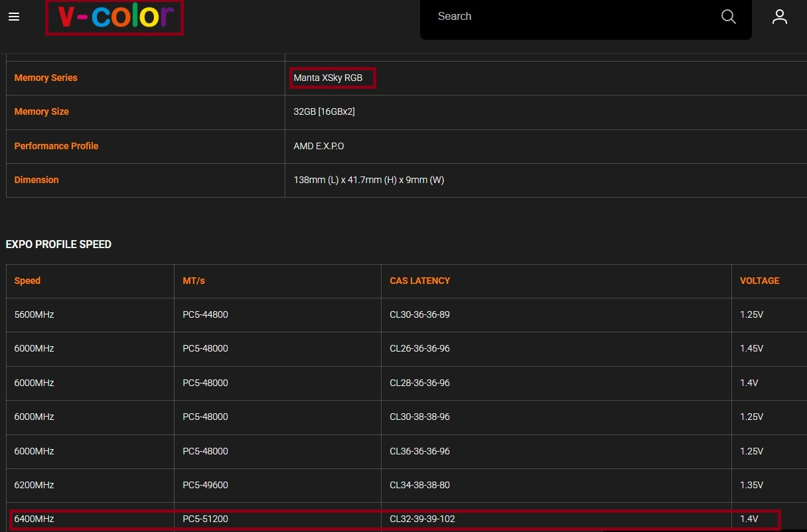The image size is (807, 532).
Task: Select the 6400MHz speed cell
Action: pyautogui.click(x=34, y=519)
